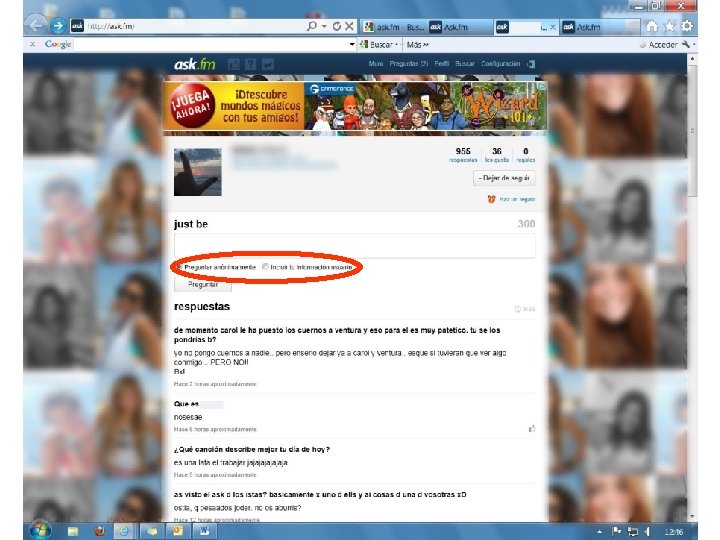Viewport: 720px width, 540px height.
Task: Click the logout icon in the ask.fm header
Action: [x=531, y=64]
